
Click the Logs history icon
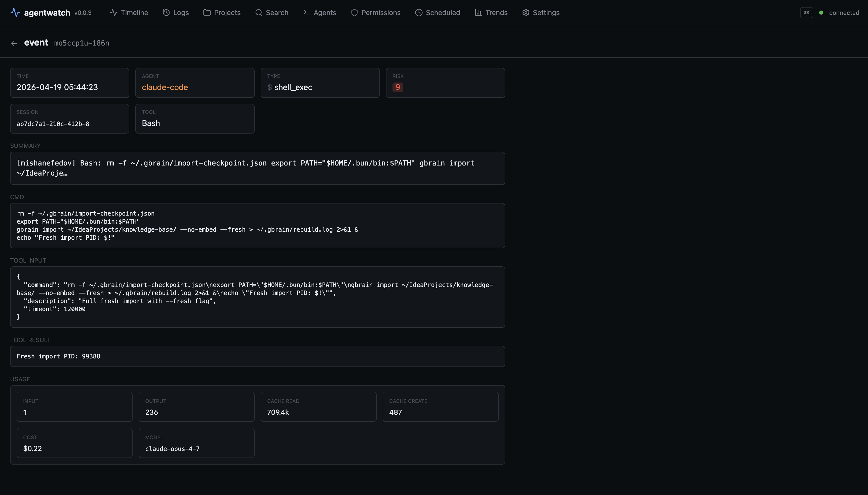click(166, 13)
